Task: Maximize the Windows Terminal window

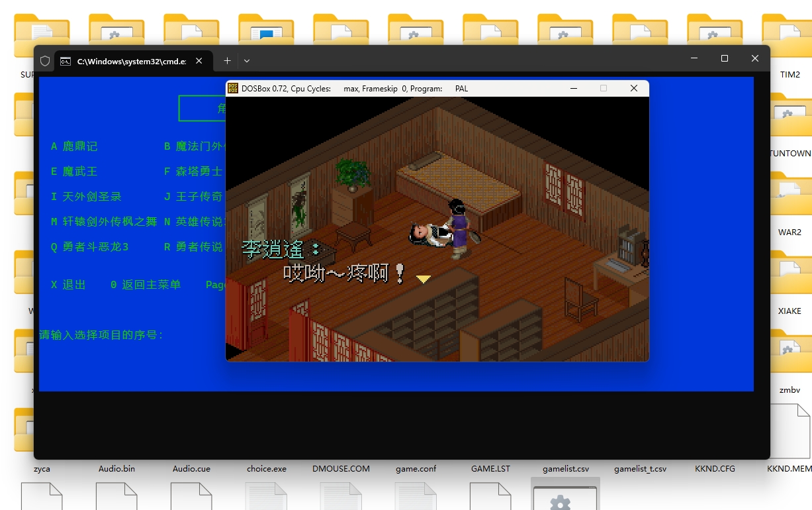Action: click(x=724, y=58)
